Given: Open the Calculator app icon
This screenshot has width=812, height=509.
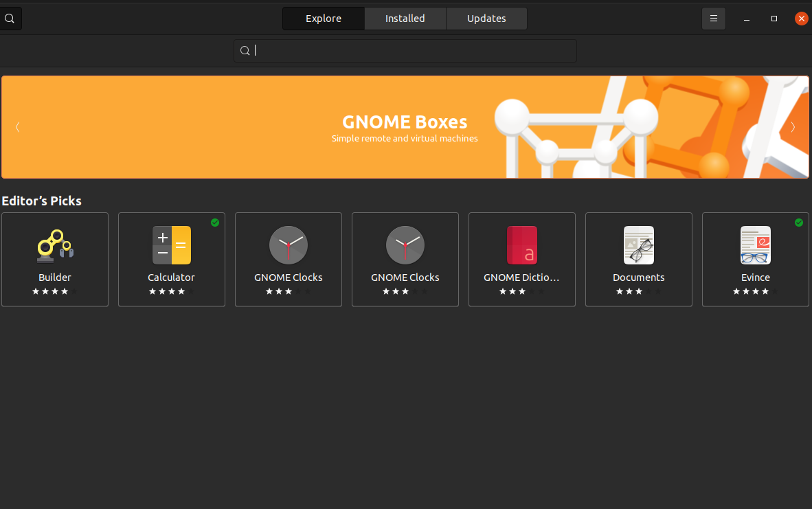Looking at the screenshot, I should [172, 245].
